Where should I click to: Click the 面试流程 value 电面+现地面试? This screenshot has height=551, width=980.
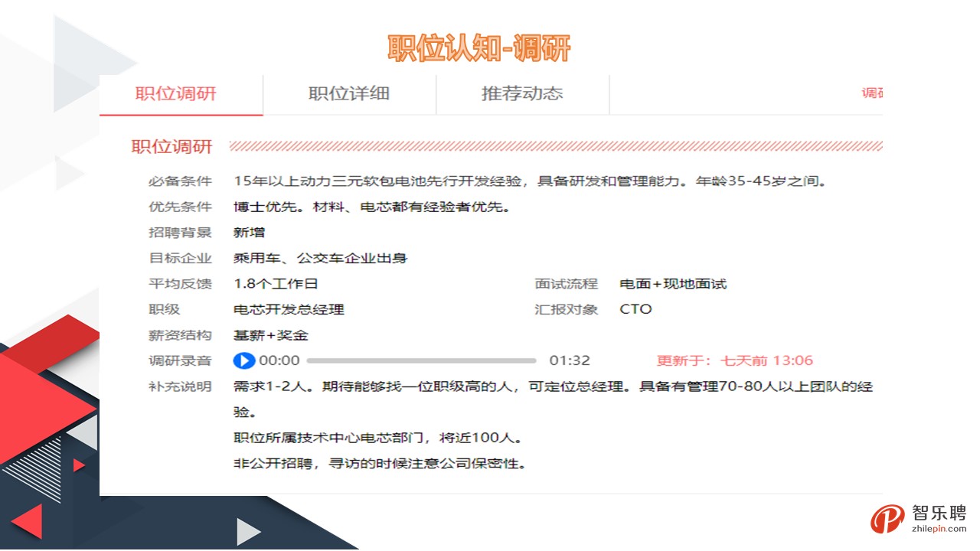(673, 284)
